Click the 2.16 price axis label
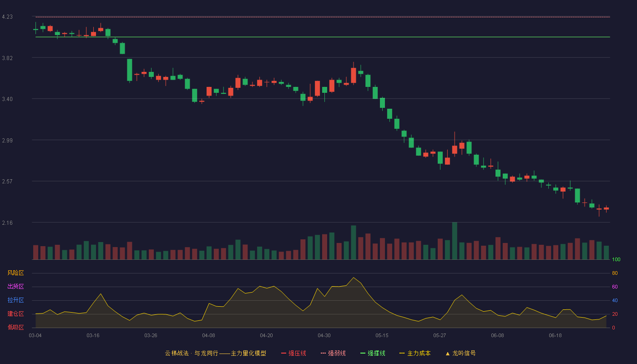Screen dimensions: 637x364 tap(7, 223)
